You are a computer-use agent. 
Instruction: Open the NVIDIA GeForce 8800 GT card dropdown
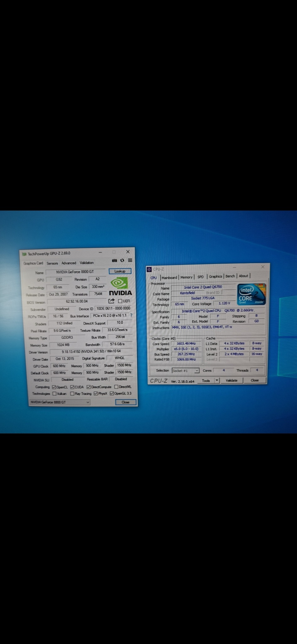click(x=60, y=402)
